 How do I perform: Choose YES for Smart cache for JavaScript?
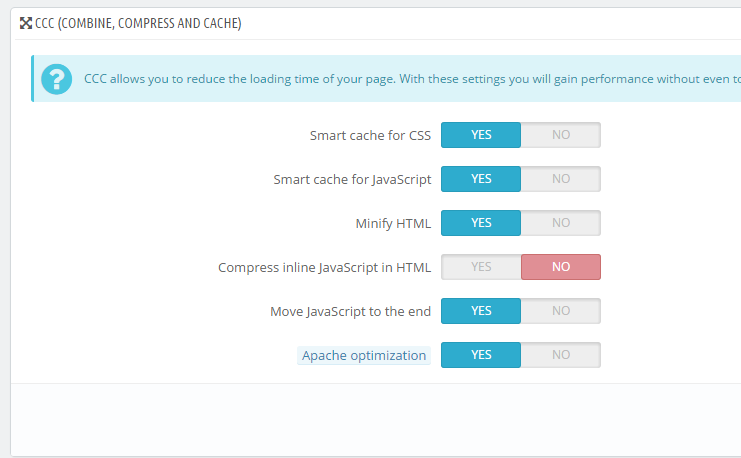point(481,179)
